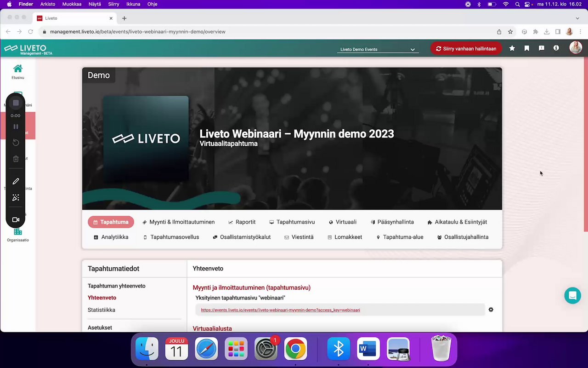Select the pen drawing tool in recorder
The image size is (588, 368).
(x=16, y=181)
